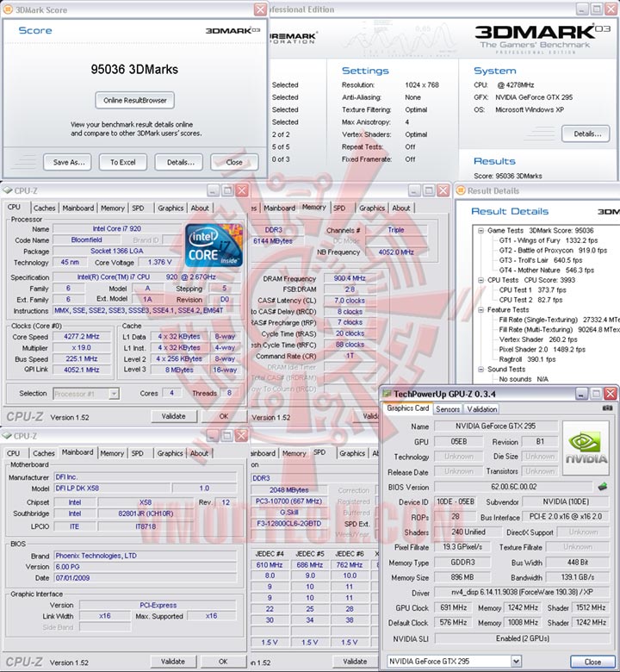
Task: Open the GPU selection dropdown in GPU-Z
Action: tap(516, 662)
